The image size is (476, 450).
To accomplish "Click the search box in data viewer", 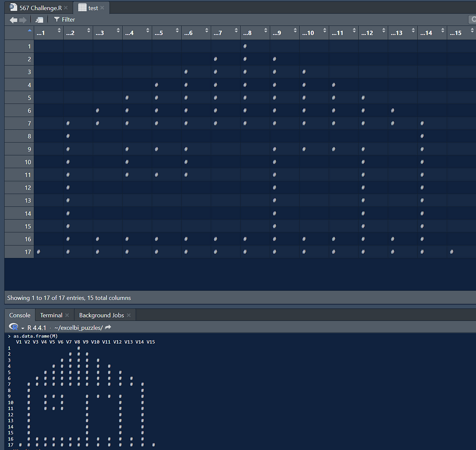I will [x=472, y=20].
